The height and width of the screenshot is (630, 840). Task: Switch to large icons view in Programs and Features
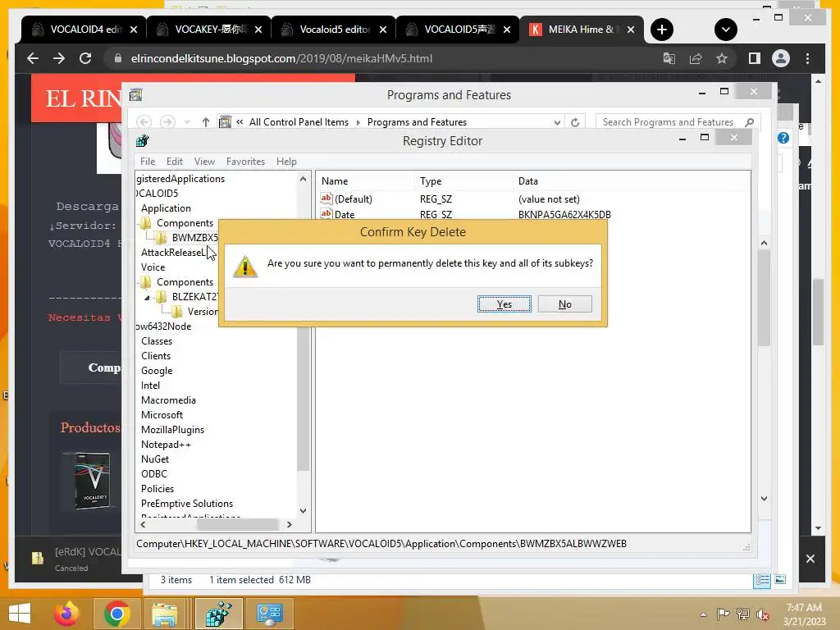click(781, 580)
